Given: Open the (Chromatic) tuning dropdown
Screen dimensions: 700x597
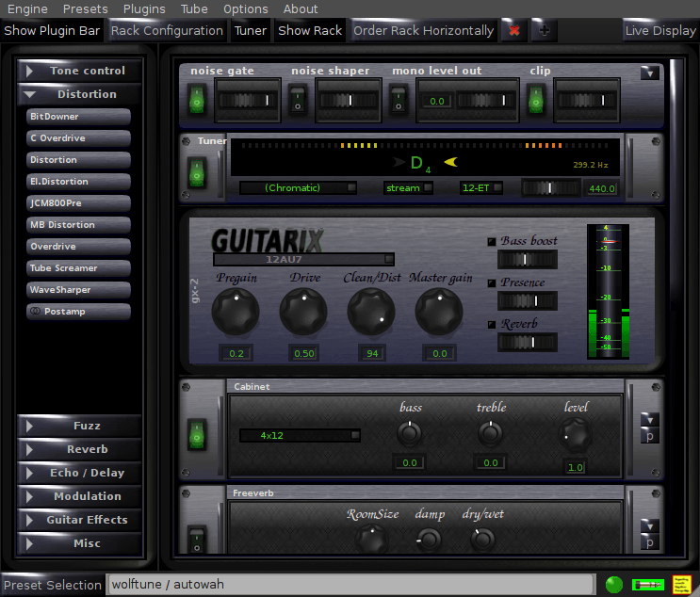Looking at the screenshot, I should [x=298, y=187].
